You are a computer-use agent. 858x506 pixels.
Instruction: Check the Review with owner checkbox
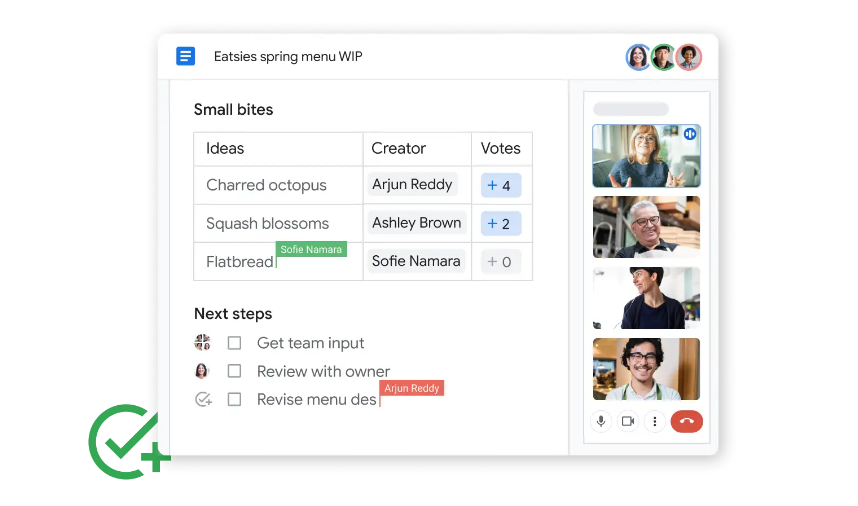(234, 371)
